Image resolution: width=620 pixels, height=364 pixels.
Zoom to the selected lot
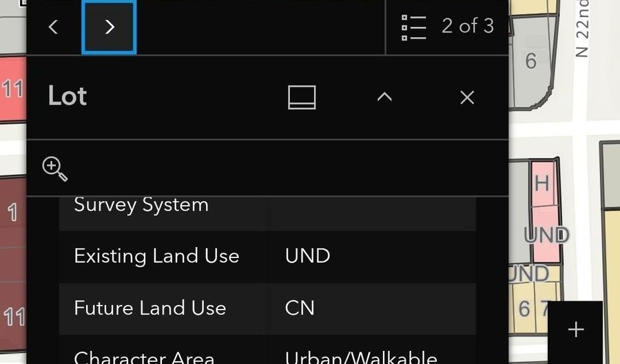coord(55,169)
